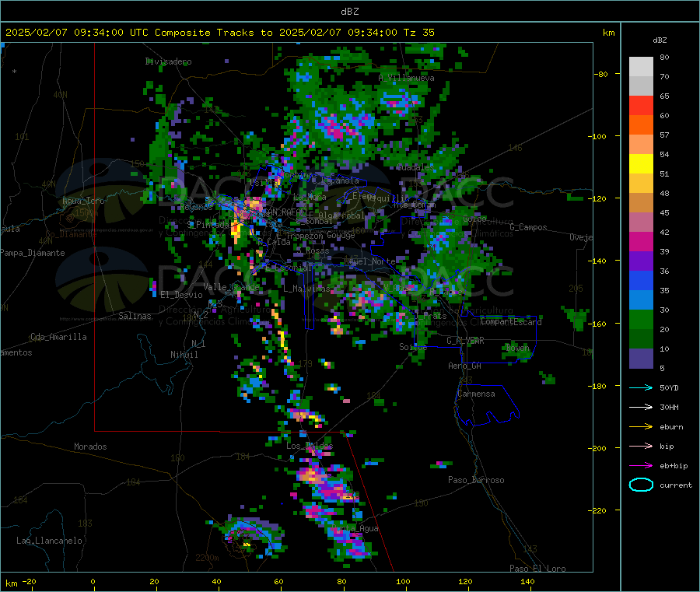Click the 'Morados' map label

click(x=90, y=447)
